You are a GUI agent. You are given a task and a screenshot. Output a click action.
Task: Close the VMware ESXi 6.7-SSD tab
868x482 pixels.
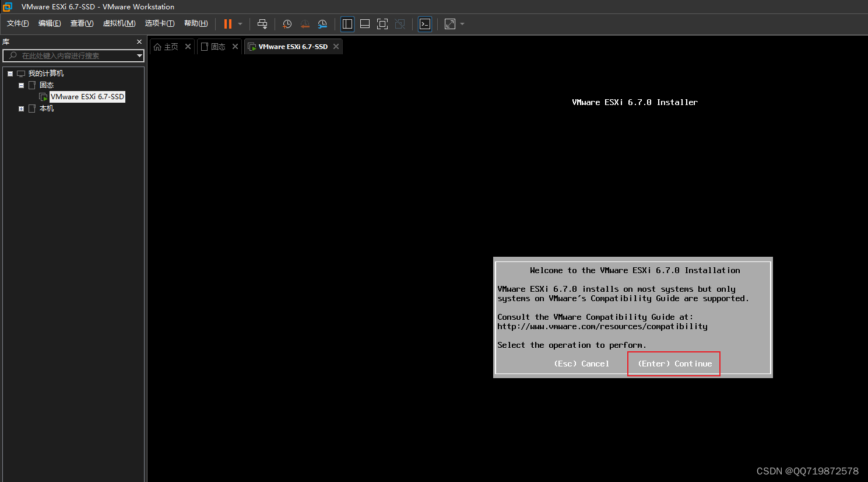coord(336,47)
